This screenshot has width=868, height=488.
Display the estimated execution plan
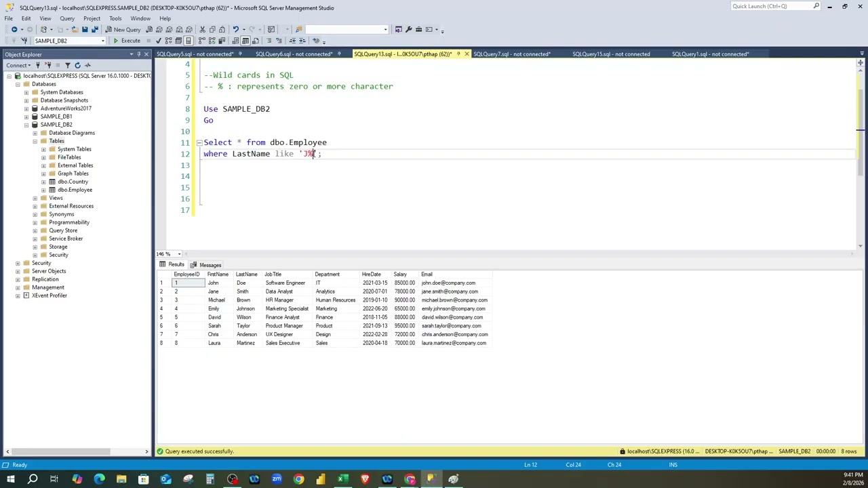point(169,41)
